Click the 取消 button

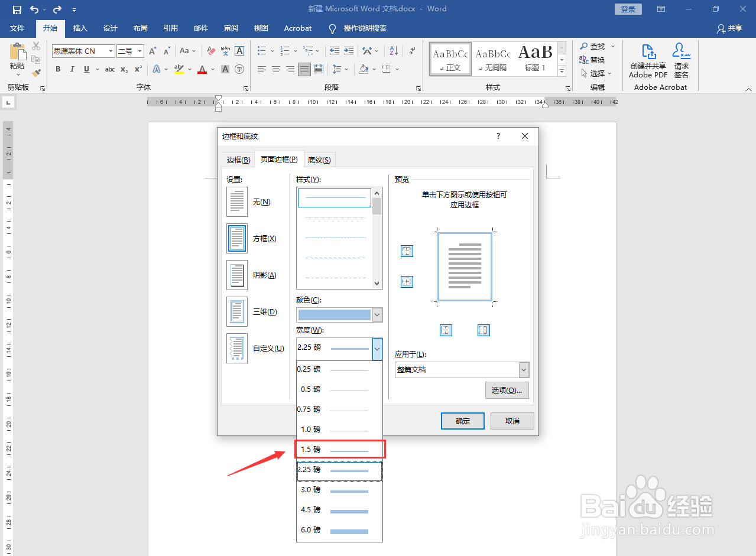click(512, 421)
